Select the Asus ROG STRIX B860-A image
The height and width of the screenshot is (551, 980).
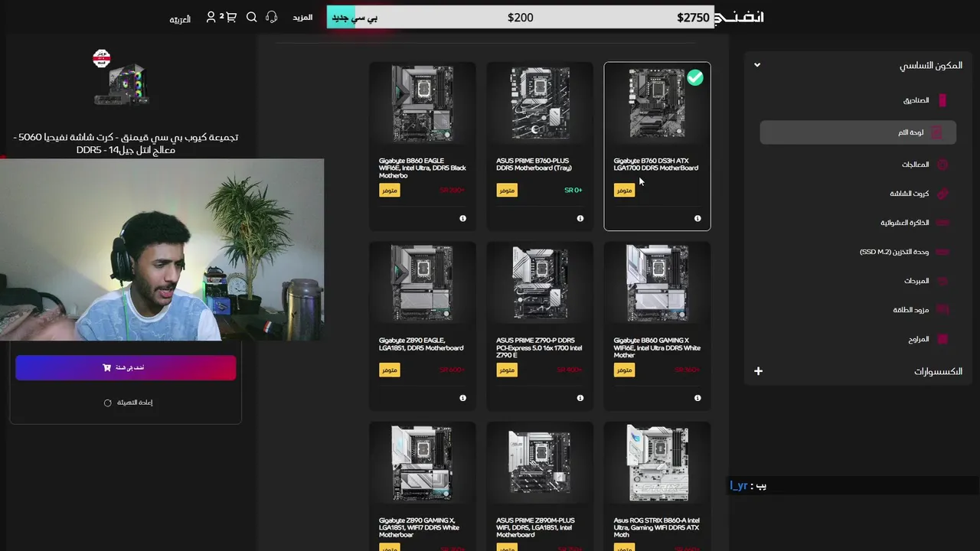(657, 464)
